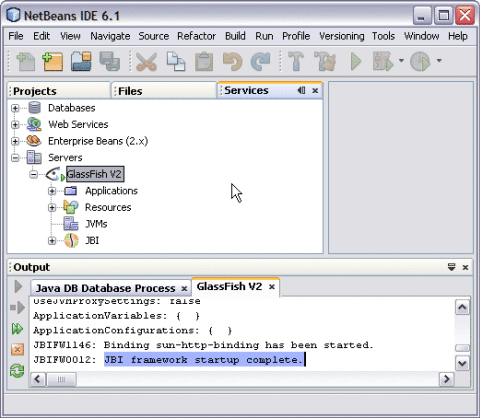The height and width of the screenshot is (418, 480).
Task: Click the Redo arrow icon
Action: coord(260,61)
